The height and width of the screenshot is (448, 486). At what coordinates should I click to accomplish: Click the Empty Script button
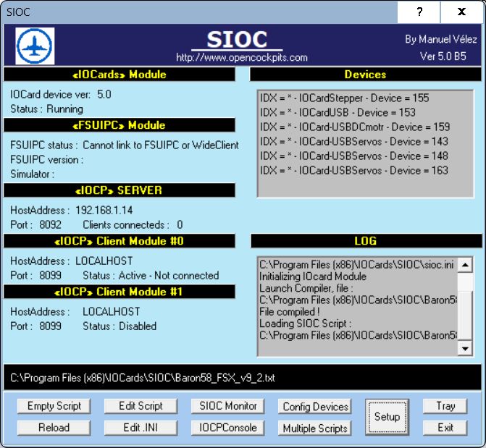point(54,406)
